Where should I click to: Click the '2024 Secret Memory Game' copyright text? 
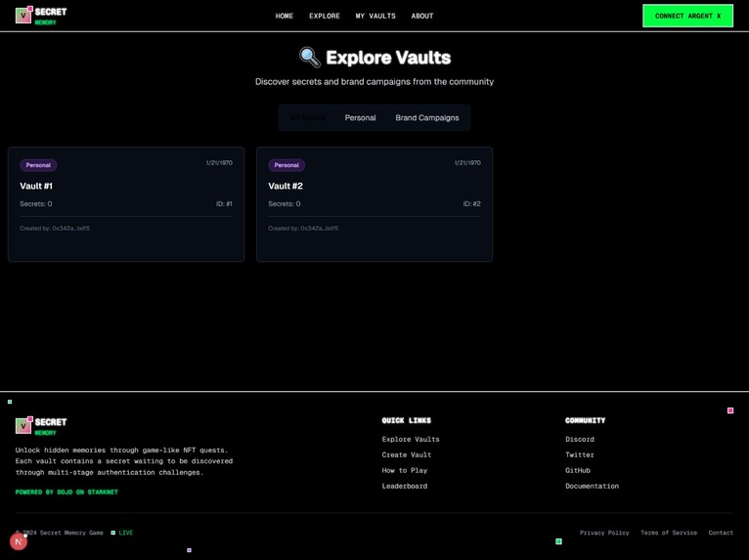(60, 533)
